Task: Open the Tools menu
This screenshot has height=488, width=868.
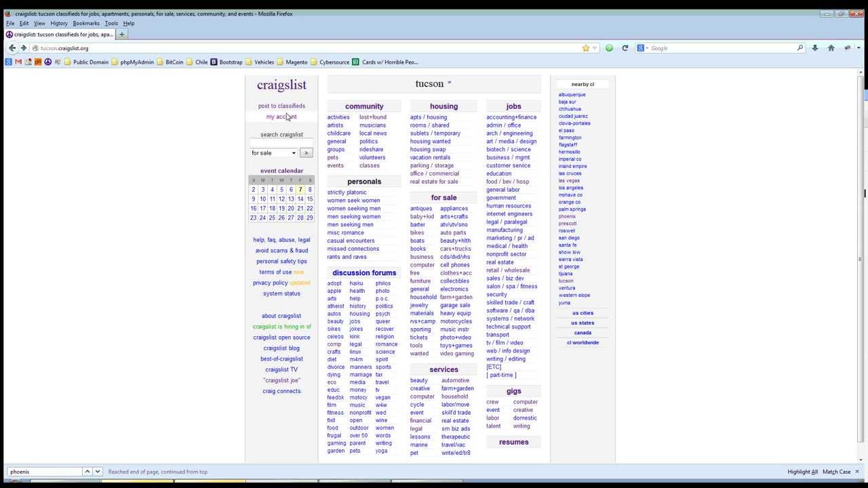Action: click(x=111, y=23)
